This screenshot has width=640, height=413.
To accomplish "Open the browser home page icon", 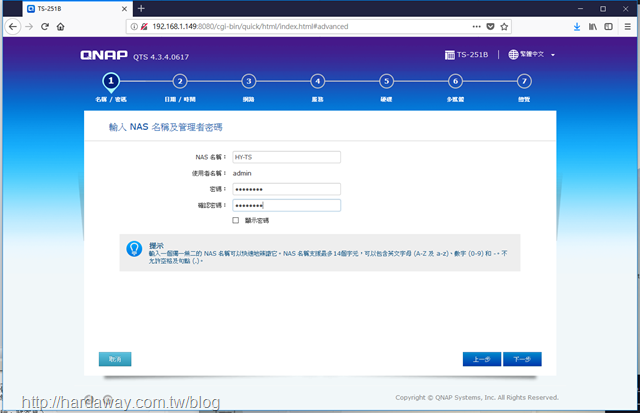I will tap(60, 27).
